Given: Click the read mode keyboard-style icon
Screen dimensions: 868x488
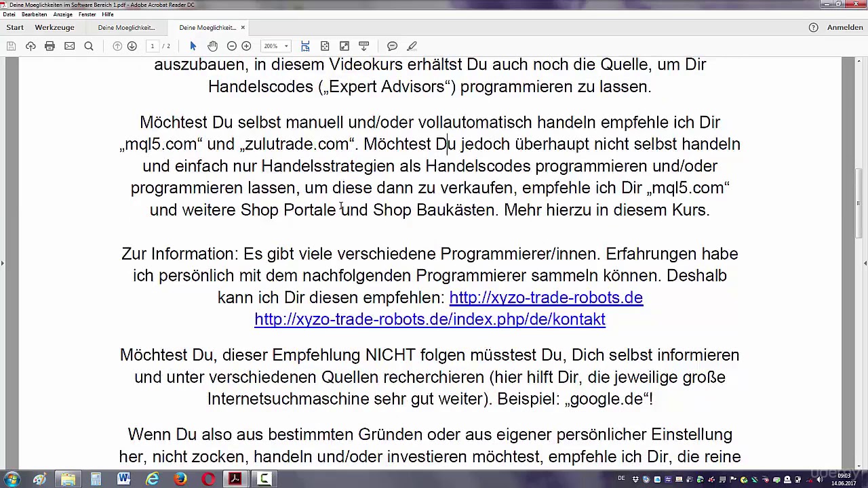Looking at the screenshot, I should click(x=364, y=46).
